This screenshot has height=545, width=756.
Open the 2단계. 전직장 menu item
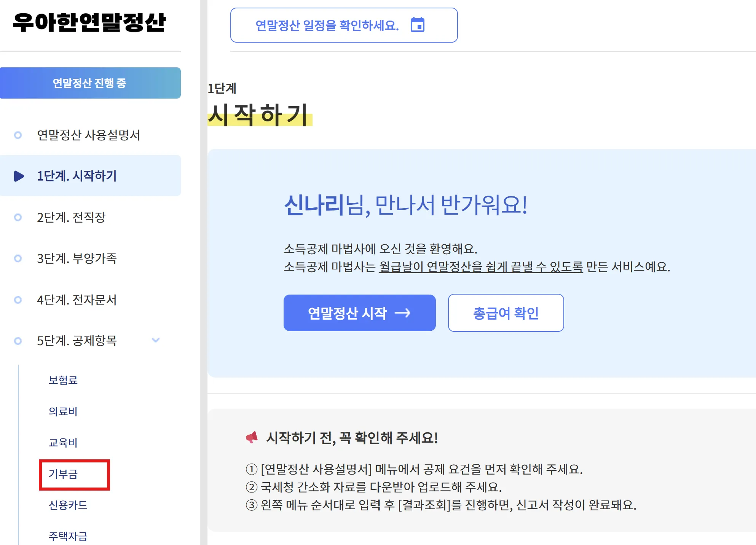(x=71, y=217)
